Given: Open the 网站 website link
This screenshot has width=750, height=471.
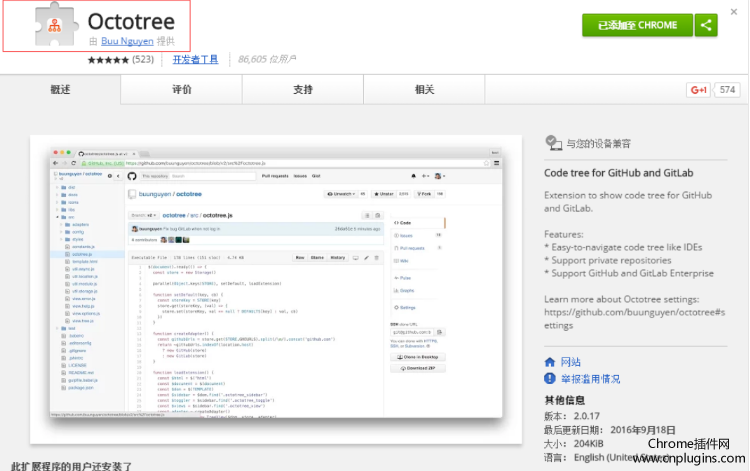Looking at the screenshot, I should pyautogui.click(x=570, y=361).
